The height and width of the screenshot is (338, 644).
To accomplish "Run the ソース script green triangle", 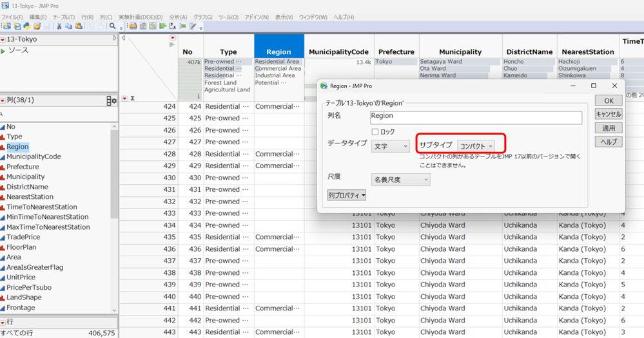I will (x=3, y=50).
